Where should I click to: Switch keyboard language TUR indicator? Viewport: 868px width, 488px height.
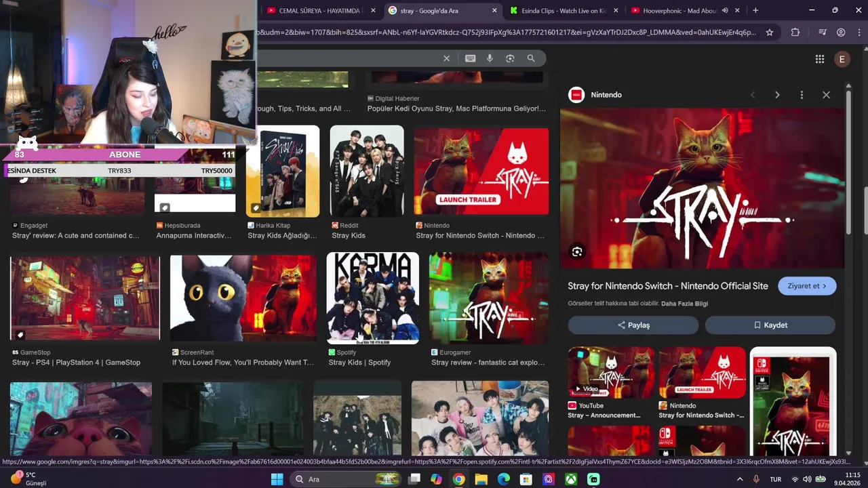pos(776,479)
